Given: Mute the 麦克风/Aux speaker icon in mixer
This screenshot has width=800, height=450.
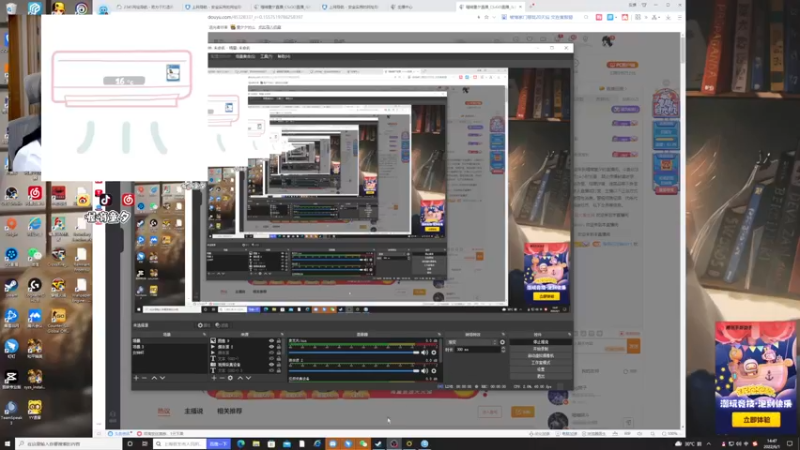Looking at the screenshot, I should [424, 353].
